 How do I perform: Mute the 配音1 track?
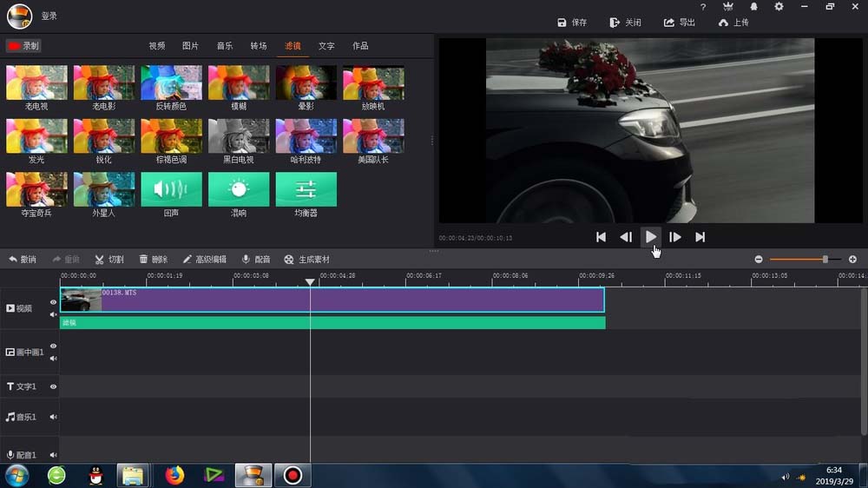(x=53, y=455)
